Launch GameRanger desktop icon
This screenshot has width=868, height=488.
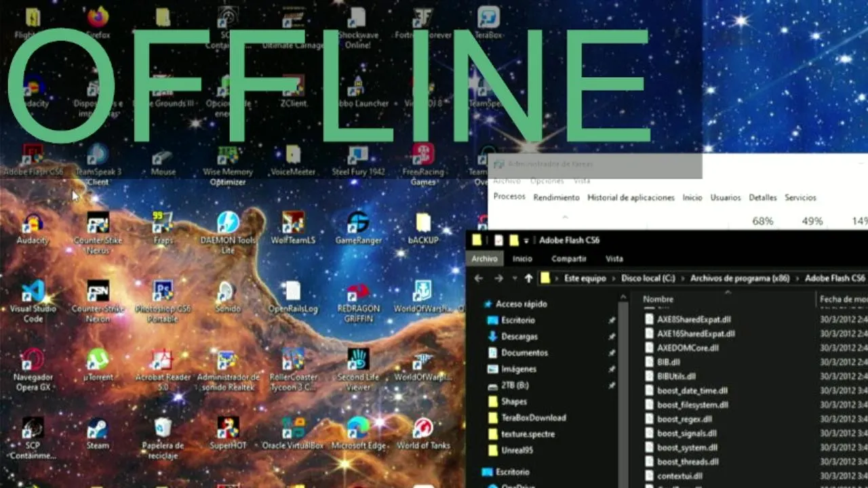pos(358,228)
